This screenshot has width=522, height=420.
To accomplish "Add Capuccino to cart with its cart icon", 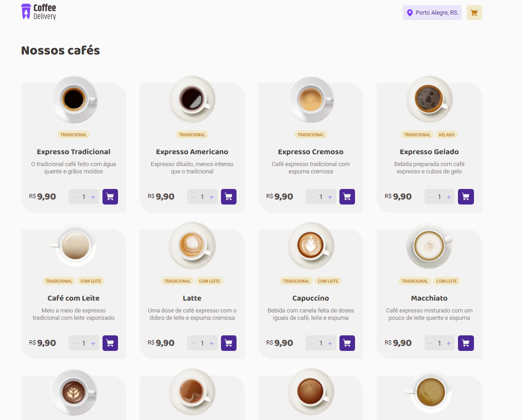I will coord(347,343).
